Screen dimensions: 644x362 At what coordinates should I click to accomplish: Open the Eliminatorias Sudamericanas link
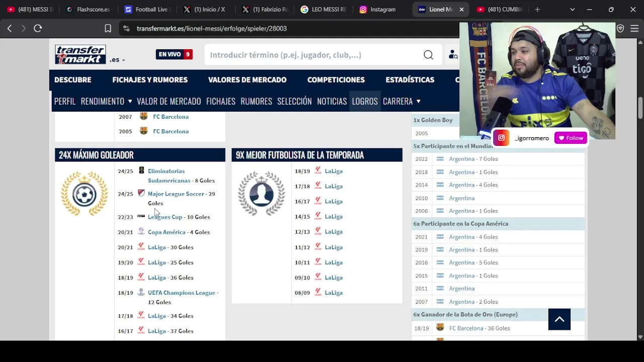[169, 175]
